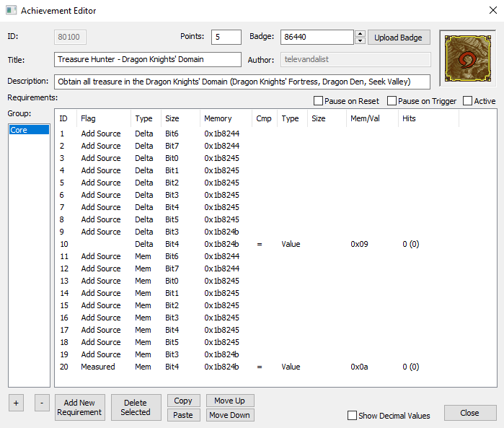The image size is (504, 428).
Task: Click the disabled Author field
Action: [x=355, y=59]
